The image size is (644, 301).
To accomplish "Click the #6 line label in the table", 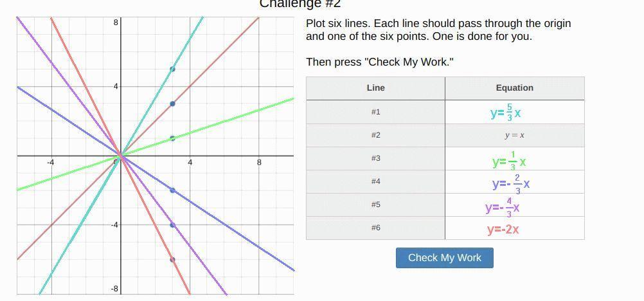I will tap(375, 228).
